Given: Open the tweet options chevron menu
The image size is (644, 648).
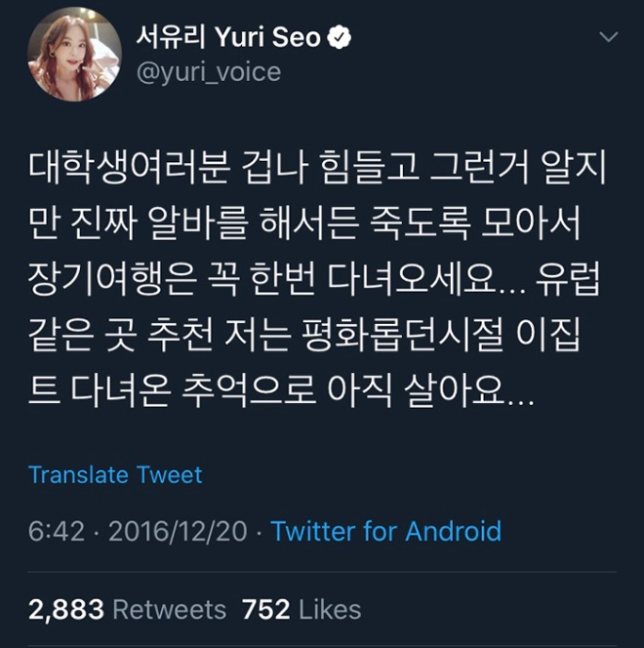Looking at the screenshot, I should [x=609, y=37].
